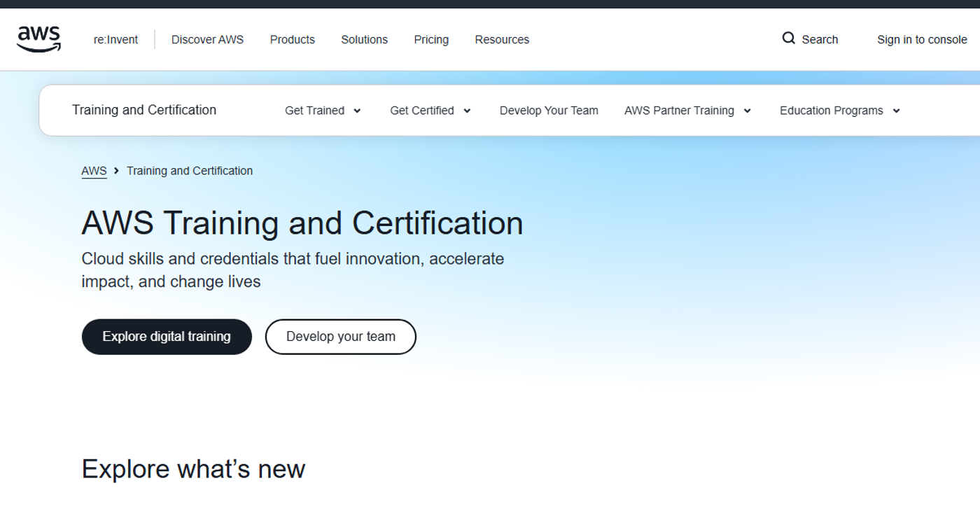Viewport: 980px width, 509px height.
Task: Open the Get Trained menu label
Action: [x=314, y=111]
